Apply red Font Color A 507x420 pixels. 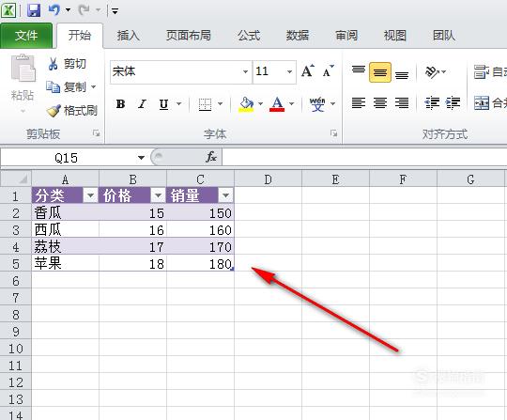click(x=277, y=104)
